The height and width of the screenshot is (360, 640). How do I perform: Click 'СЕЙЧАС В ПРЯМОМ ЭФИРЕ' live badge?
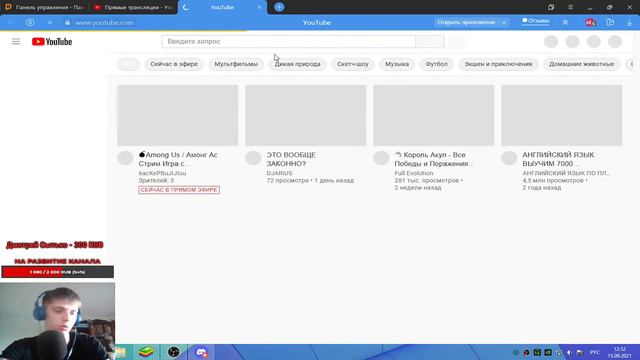(179, 190)
